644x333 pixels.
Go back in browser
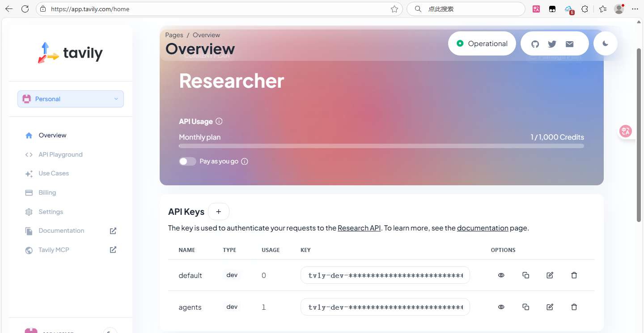coord(9,9)
